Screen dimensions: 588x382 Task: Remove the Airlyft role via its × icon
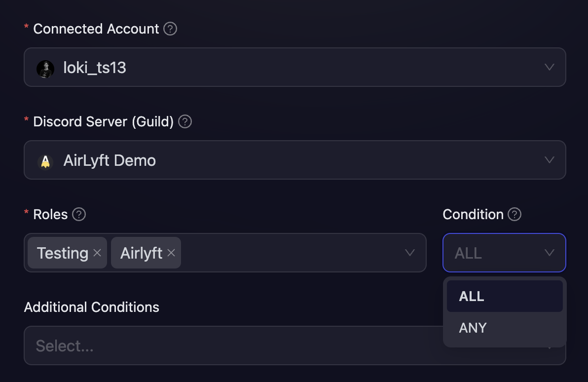(171, 253)
